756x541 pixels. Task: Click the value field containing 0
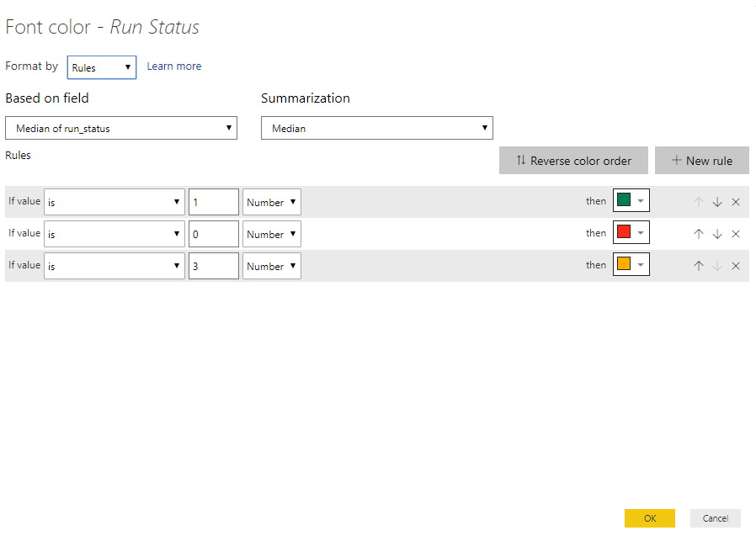coord(214,234)
